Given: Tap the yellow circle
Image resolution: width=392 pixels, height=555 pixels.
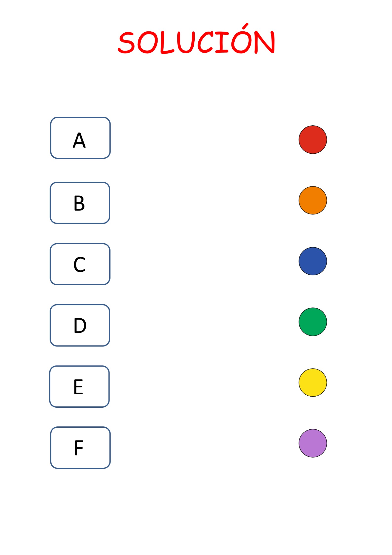Looking at the screenshot, I should (x=313, y=383).
